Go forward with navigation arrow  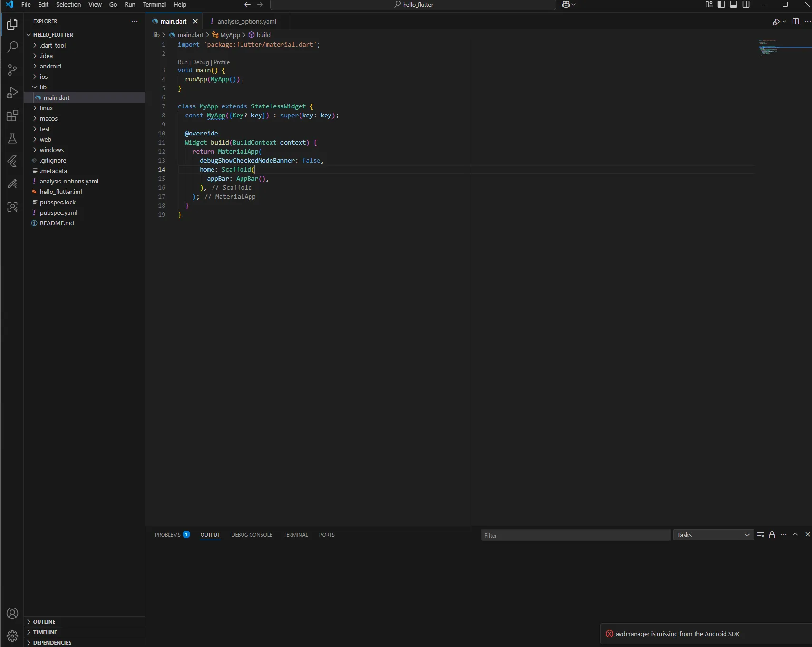260,4
